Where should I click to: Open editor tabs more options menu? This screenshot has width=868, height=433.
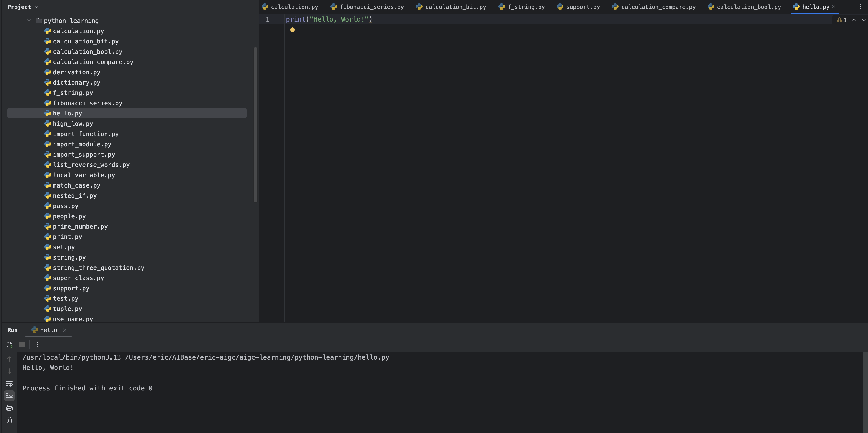click(860, 7)
